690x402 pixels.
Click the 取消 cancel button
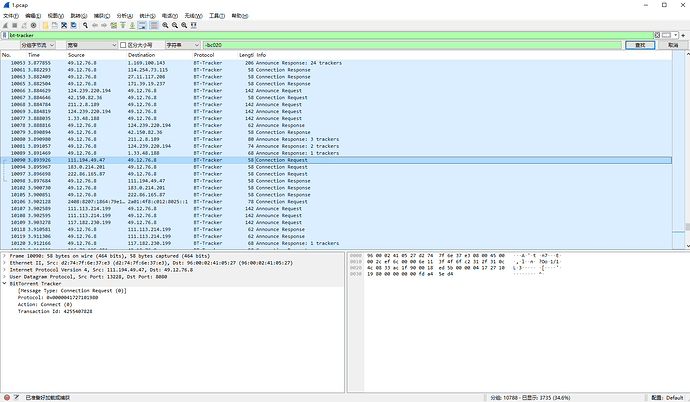[673, 45]
